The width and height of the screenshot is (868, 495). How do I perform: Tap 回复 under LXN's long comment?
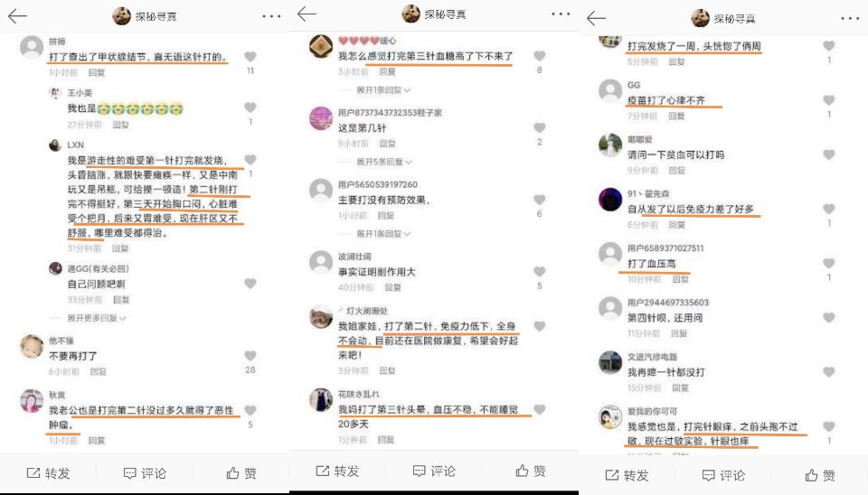point(120,248)
